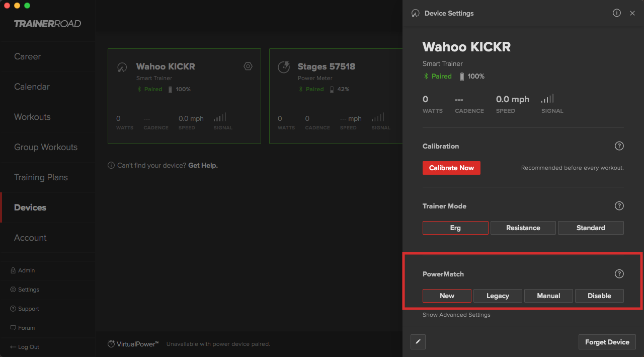Image resolution: width=644 pixels, height=357 pixels.
Task: Click the macOS yellow minimize window button
Action: (17, 6)
